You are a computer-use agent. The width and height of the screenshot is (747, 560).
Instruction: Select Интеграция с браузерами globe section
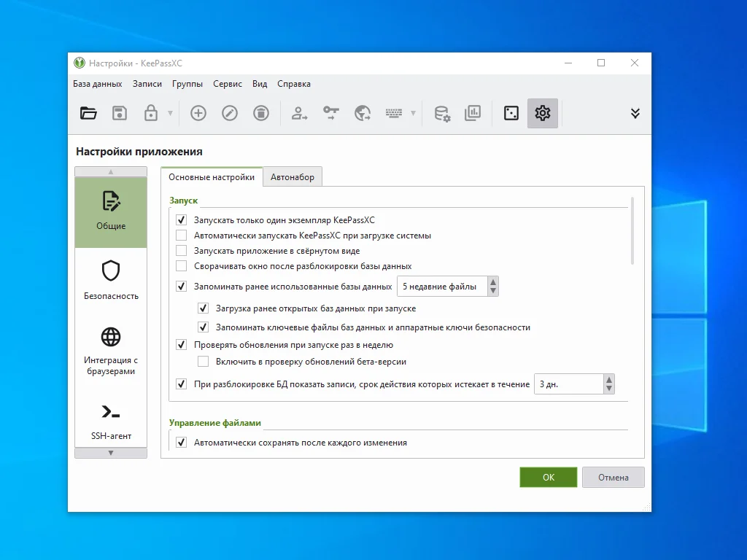pos(111,349)
